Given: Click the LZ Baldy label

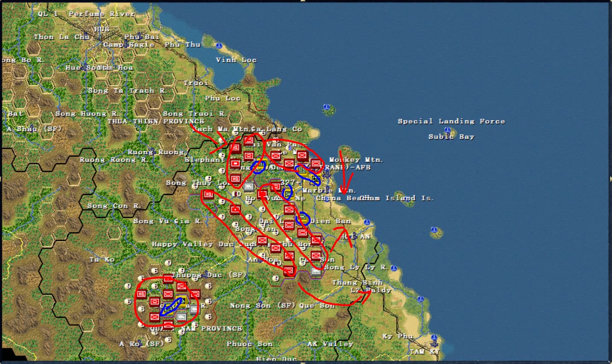Looking at the screenshot, I should pos(370,290).
